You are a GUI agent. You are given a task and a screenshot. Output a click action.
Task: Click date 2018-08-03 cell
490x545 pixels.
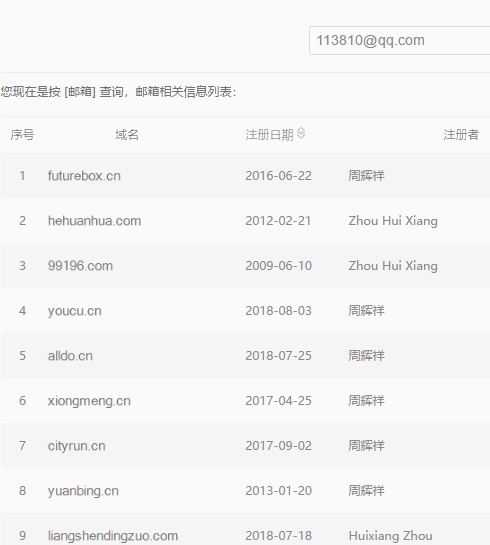click(x=278, y=311)
